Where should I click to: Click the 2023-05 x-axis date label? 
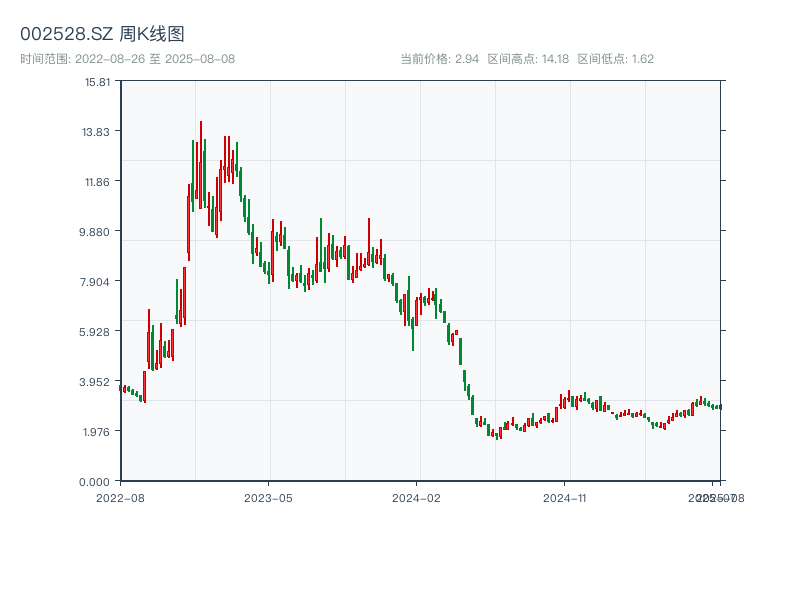[x=268, y=497]
